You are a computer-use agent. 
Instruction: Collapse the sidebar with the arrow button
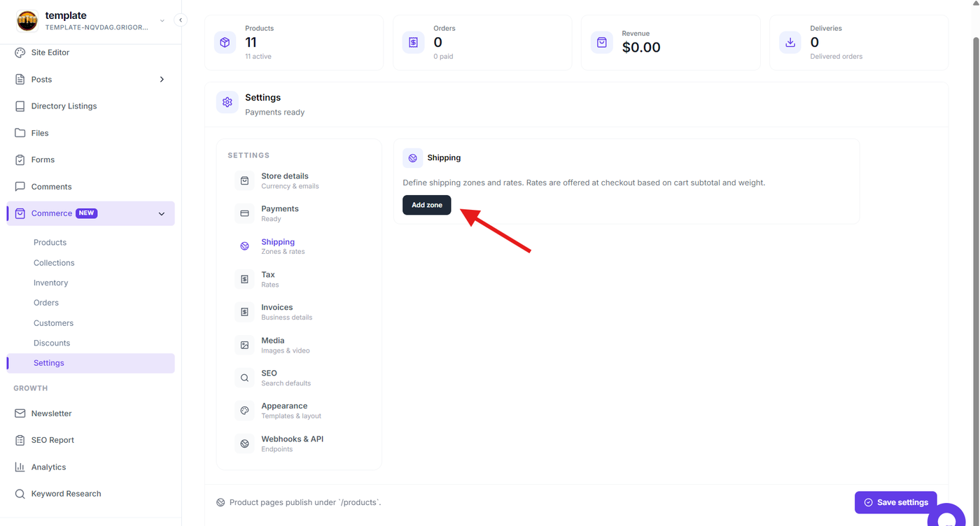click(x=181, y=20)
